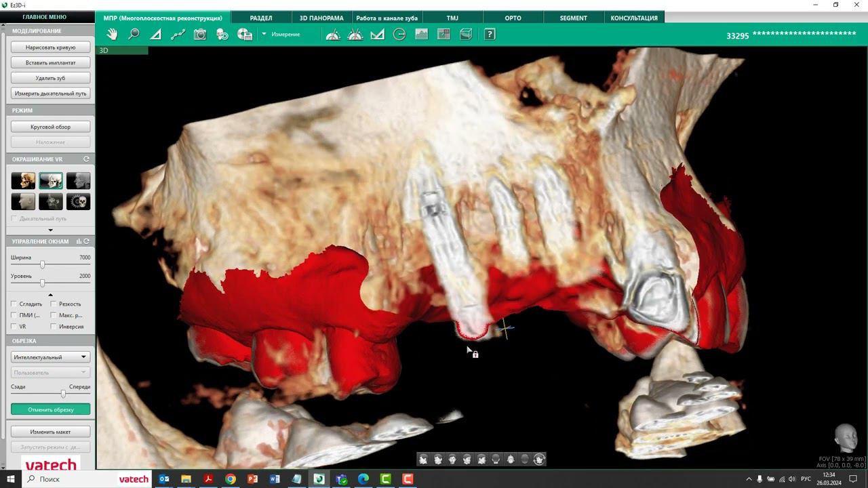The height and width of the screenshot is (488, 868).
Task: Adjust the Ширина slider
Action: click(42, 264)
